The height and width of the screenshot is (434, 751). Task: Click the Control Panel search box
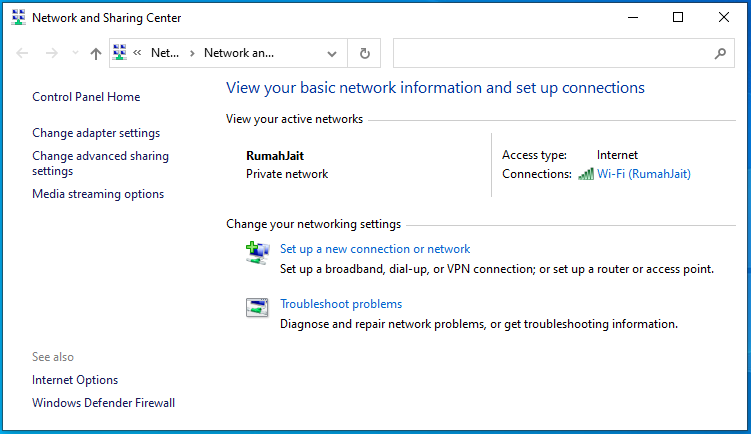click(552, 54)
